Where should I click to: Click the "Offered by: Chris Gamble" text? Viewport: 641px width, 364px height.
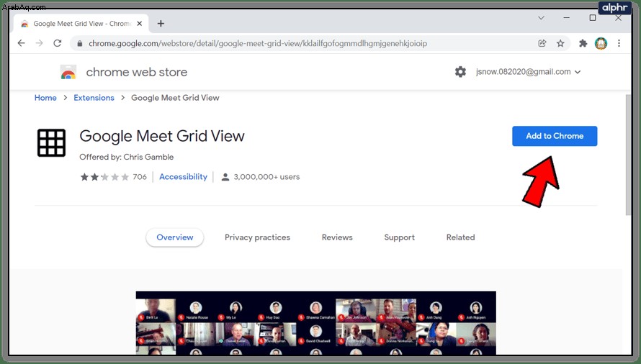[126, 157]
